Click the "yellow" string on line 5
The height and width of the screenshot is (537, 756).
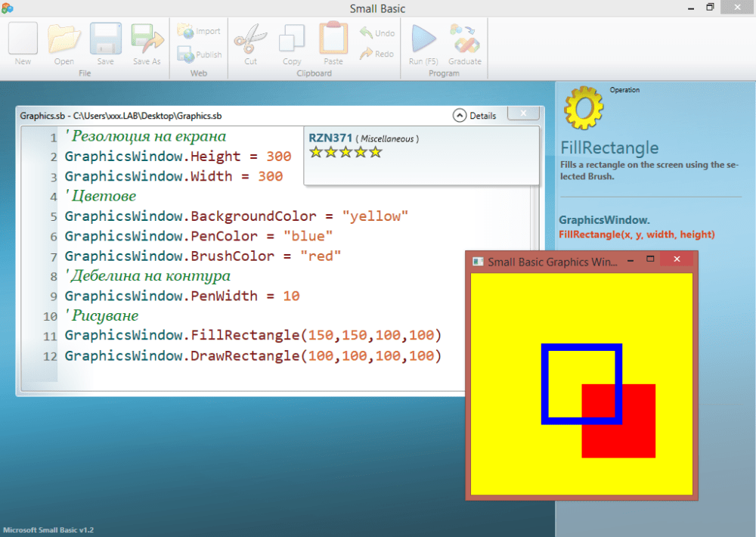[375, 216]
